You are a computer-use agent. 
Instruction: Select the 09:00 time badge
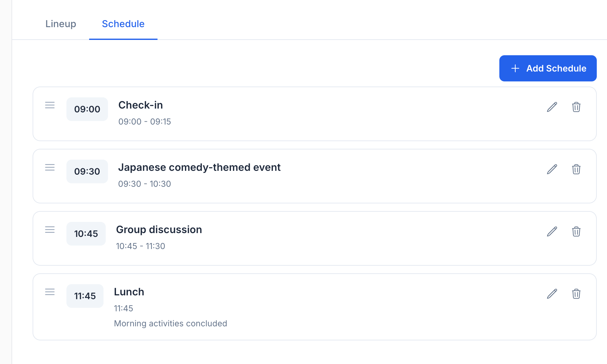point(87,109)
